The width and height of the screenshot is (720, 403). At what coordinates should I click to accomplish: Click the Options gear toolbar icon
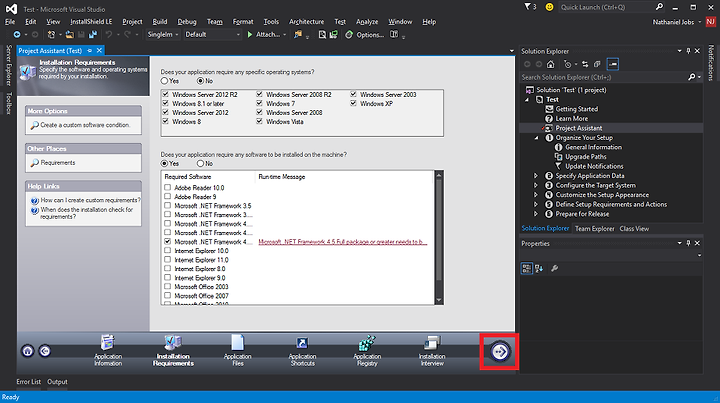tap(349, 34)
